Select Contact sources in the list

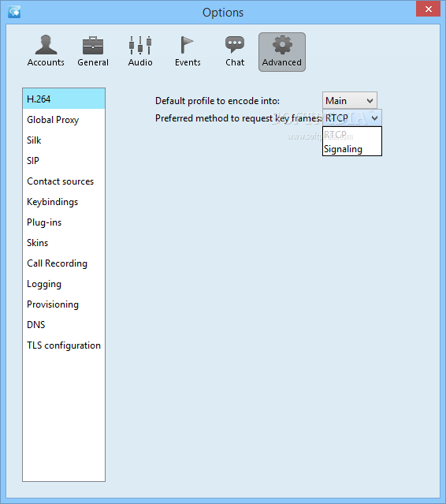pyautogui.click(x=64, y=181)
